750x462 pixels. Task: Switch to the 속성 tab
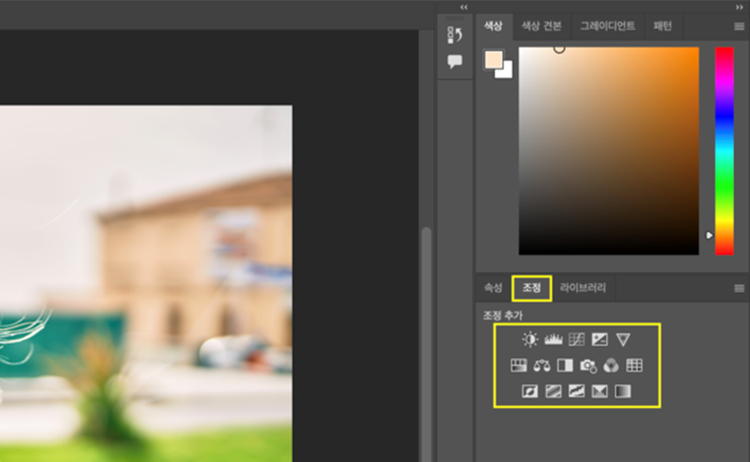493,288
